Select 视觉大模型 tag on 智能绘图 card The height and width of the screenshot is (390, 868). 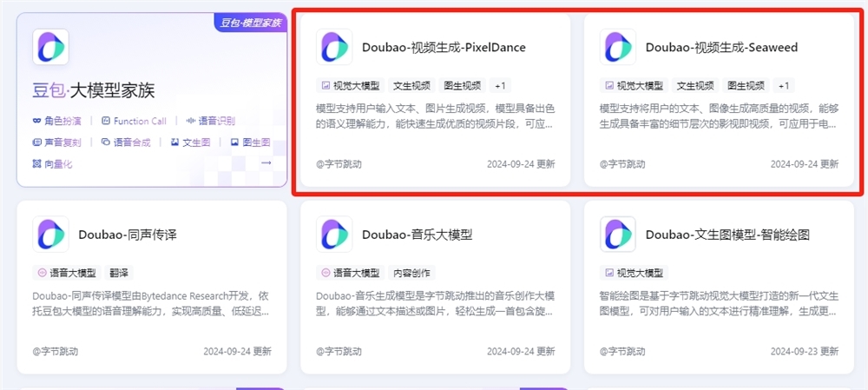(634, 273)
